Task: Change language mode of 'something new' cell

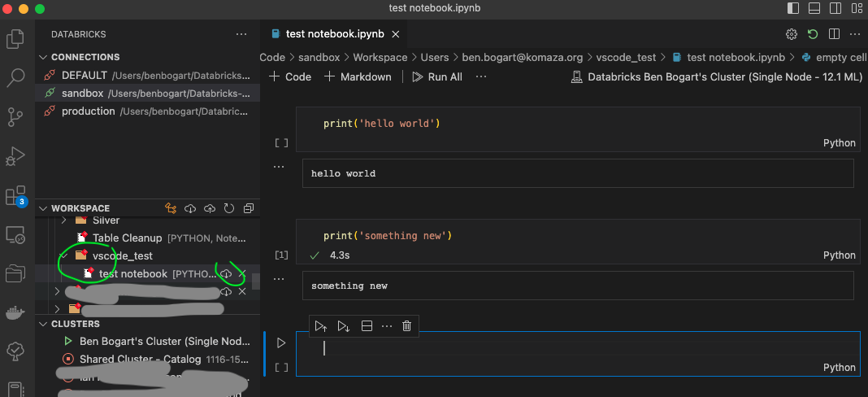Action: point(840,255)
